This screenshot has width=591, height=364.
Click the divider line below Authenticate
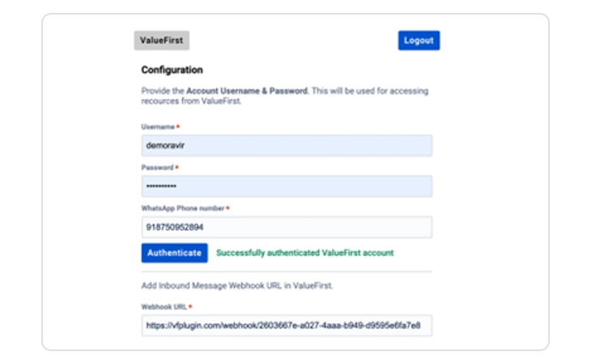click(x=287, y=272)
